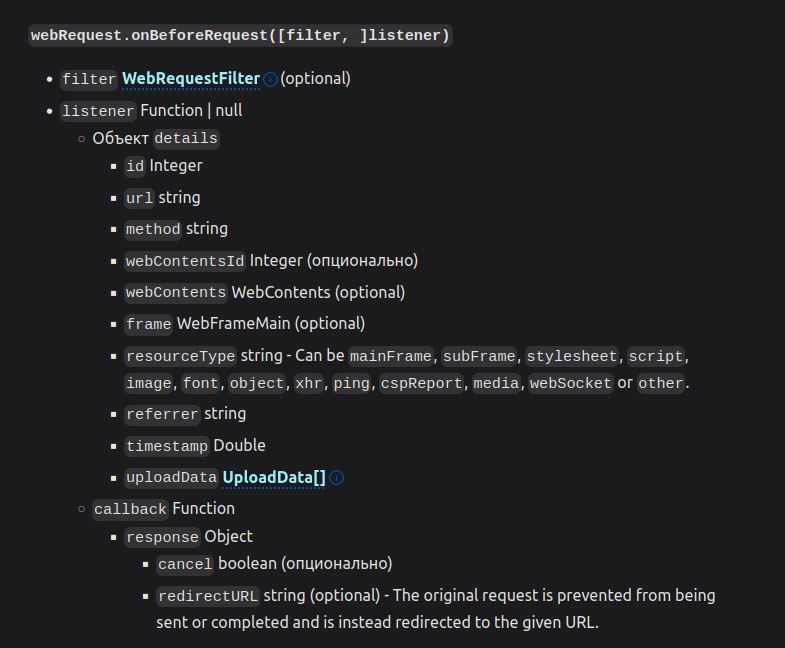This screenshot has width=785, height=648.
Task: Click the redirectURL property label
Action: 208,596
